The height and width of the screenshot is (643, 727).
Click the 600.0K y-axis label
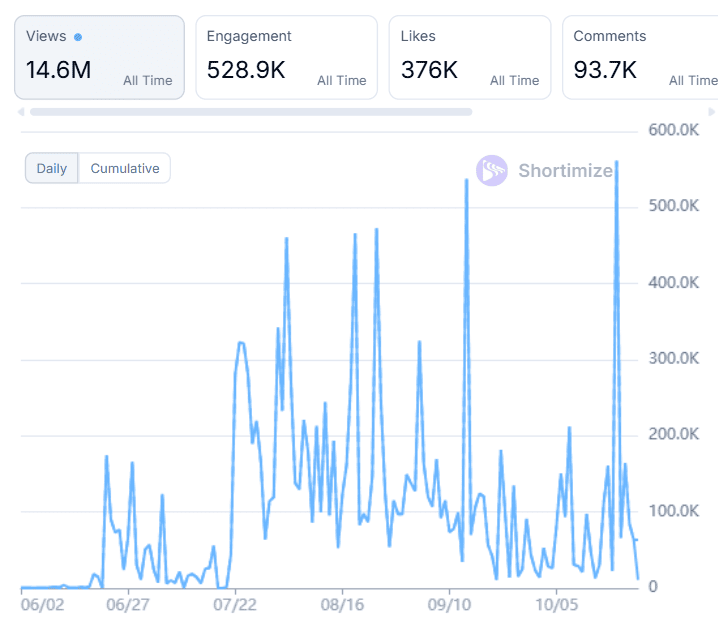(673, 130)
